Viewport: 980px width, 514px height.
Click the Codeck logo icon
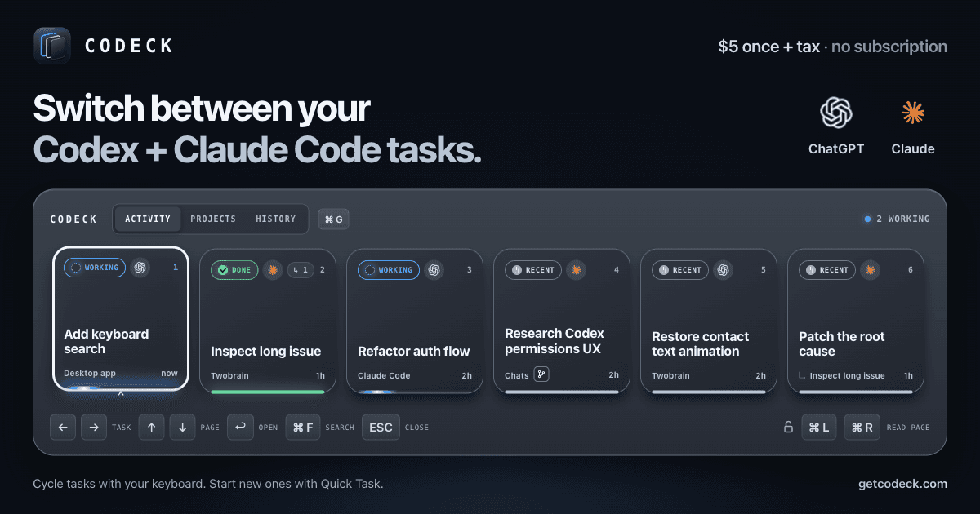click(x=52, y=46)
